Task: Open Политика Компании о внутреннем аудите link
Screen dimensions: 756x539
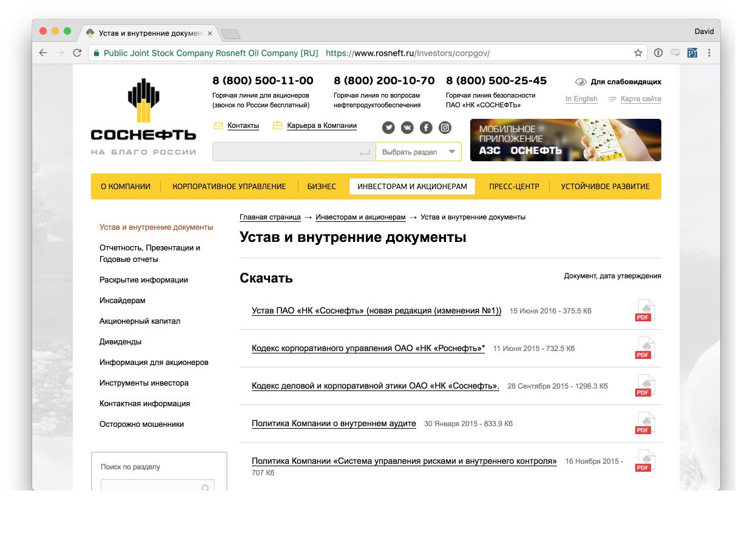Action: tap(334, 424)
